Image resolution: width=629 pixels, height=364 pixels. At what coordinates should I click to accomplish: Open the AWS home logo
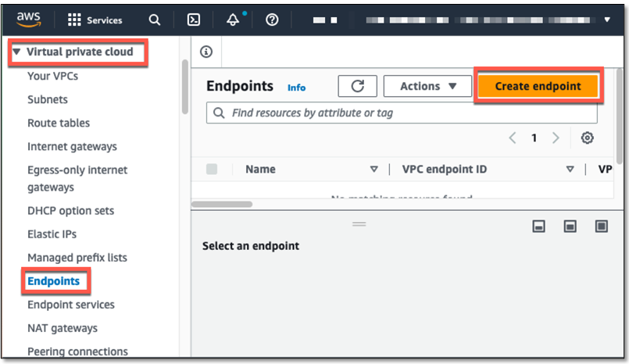[x=29, y=20]
